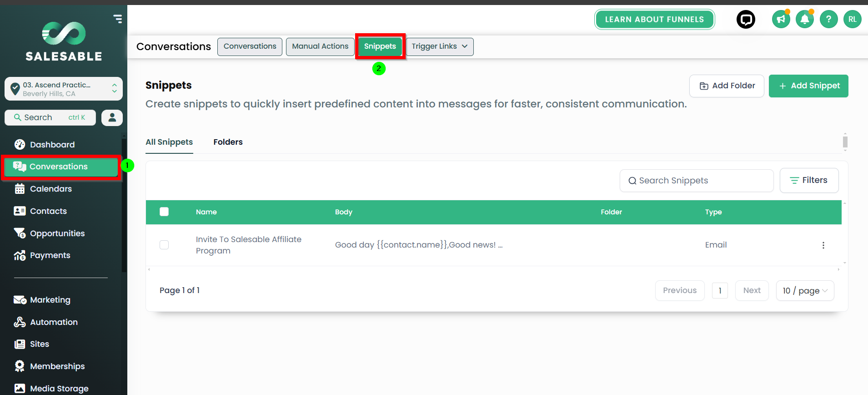Focus the Search Snippets field
Viewport: 868px width, 395px height.
pos(696,181)
